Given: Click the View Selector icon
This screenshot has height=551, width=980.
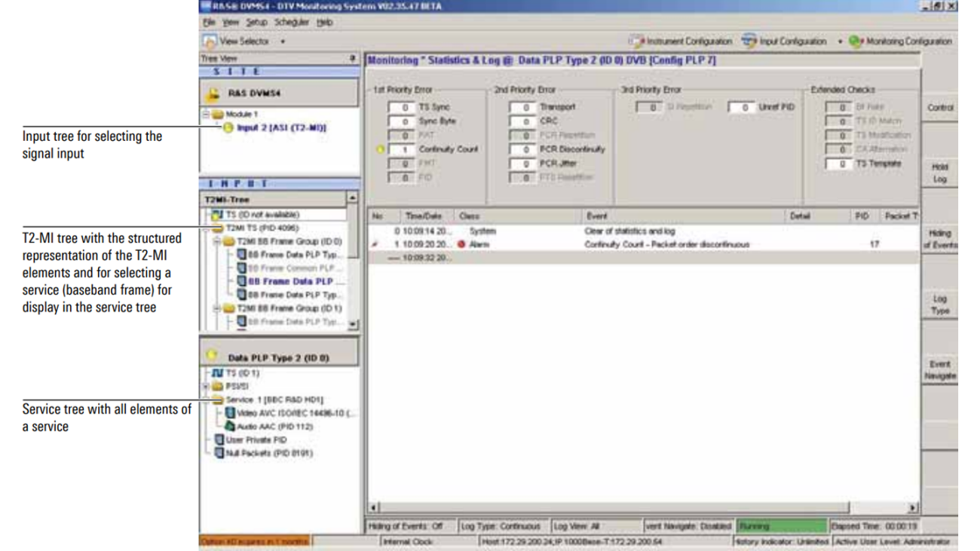Looking at the screenshot, I should tap(209, 41).
